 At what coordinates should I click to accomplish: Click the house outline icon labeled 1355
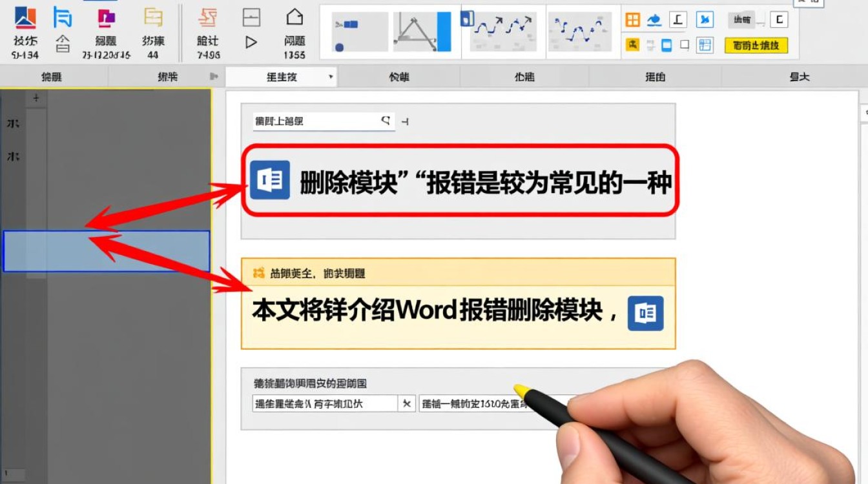pos(294,17)
